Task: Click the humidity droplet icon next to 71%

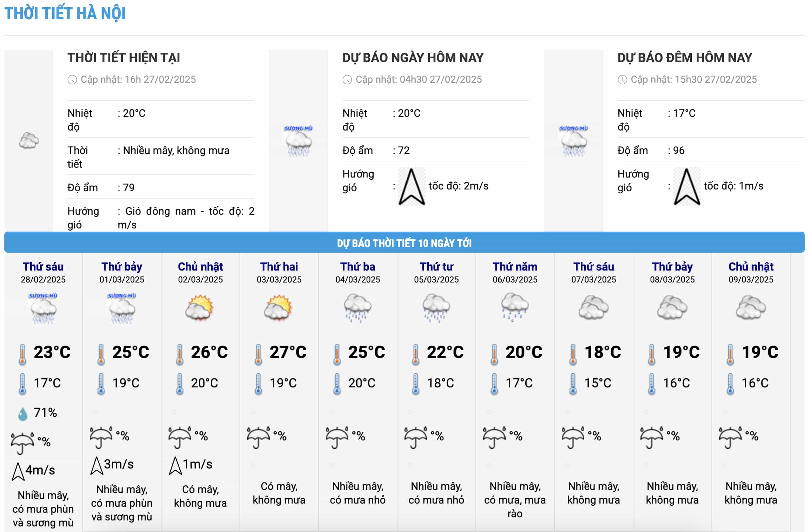Action: pos(22,414)
